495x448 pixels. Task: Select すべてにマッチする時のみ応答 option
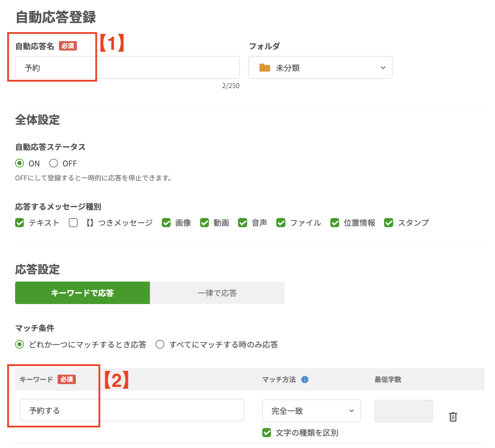pos(160,344)
